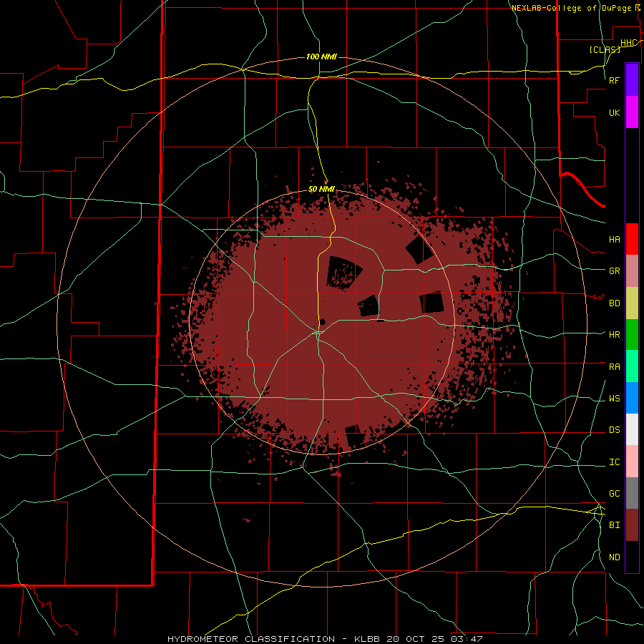This screenshot has height=644, width=644.
Task: Click the BI dark red legend swatch
Action: [x=632, y=525]
